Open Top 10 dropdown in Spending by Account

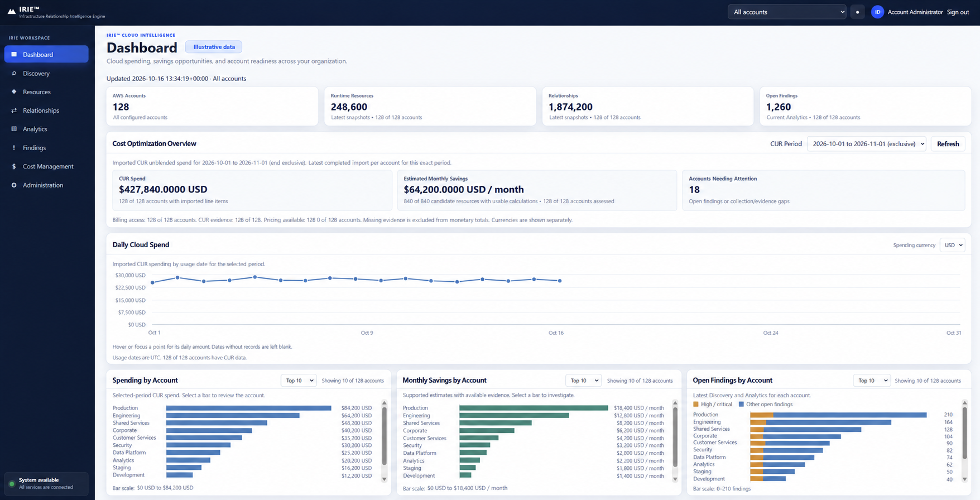coord(299,381)
